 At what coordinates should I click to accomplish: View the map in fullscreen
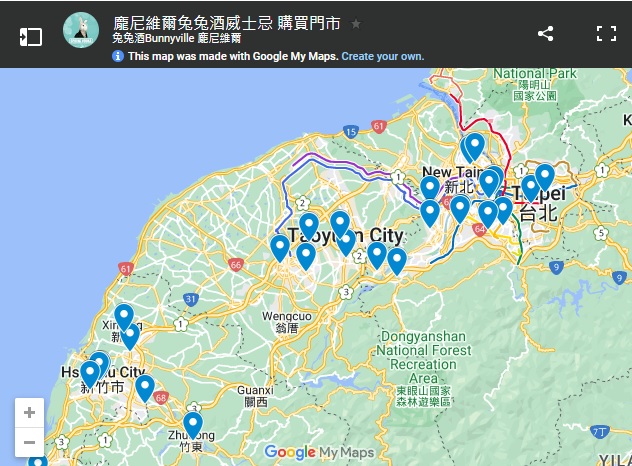pos(606,33)
